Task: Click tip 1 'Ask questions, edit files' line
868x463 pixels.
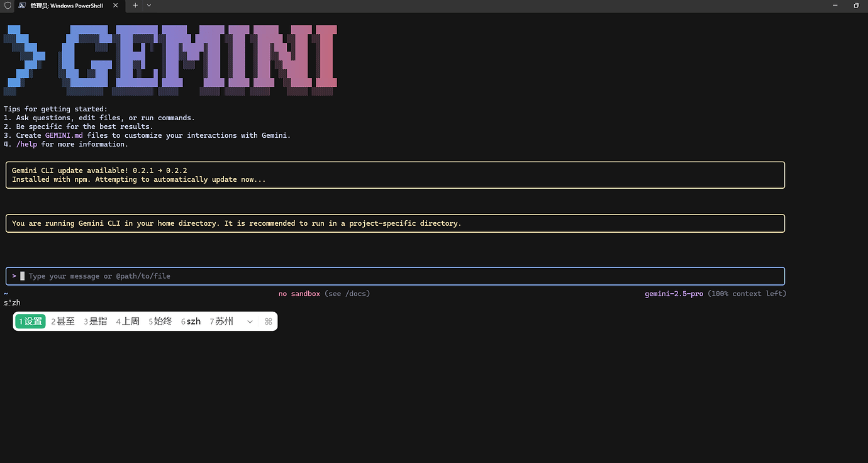Action: coord(99,118)
